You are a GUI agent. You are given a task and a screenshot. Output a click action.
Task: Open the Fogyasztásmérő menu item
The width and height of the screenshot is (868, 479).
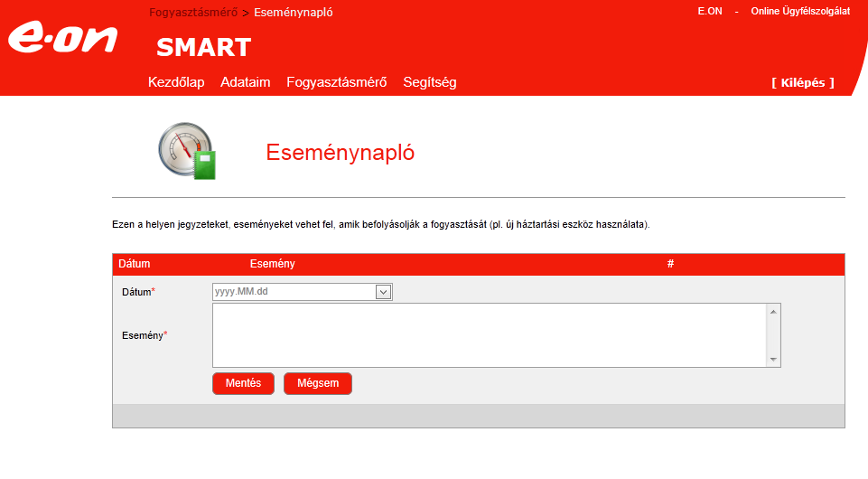pos(337,82)
